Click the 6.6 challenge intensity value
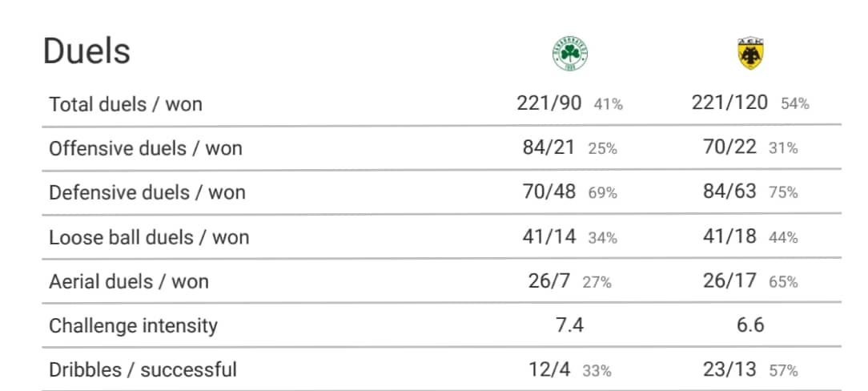Viewport: 868px width, 391px height. tap(750, 325)
